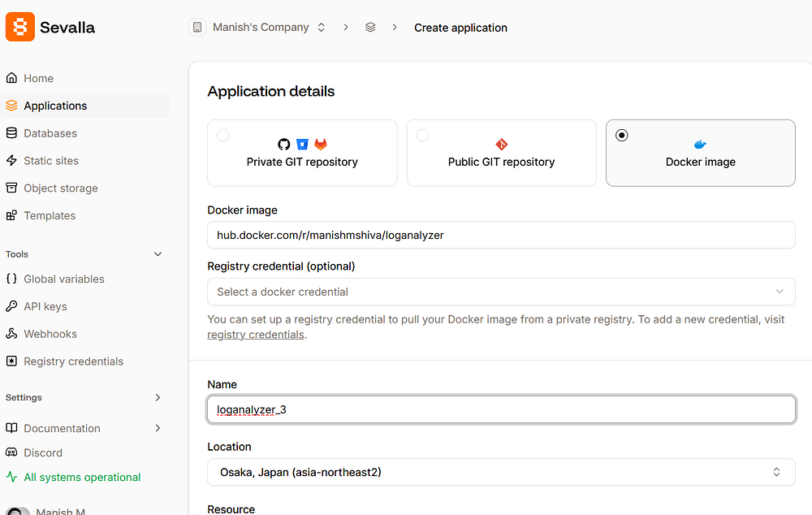Screen dimensions: 812x515
Task: Switch to Manish's Company workspace selector
Action: 260,27
